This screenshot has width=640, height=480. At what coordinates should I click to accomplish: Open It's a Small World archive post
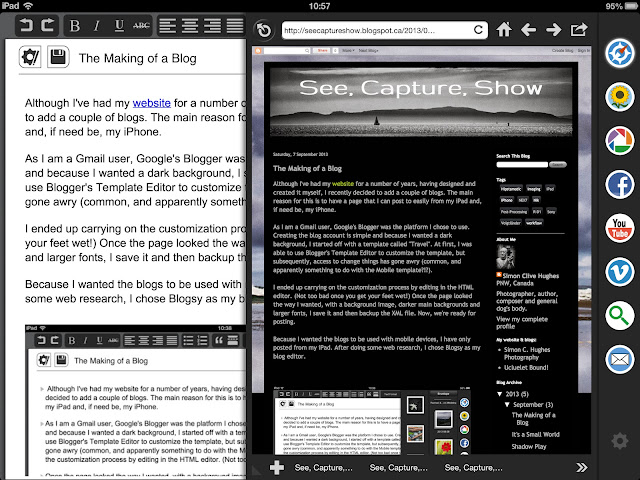[x=536, y=435]
